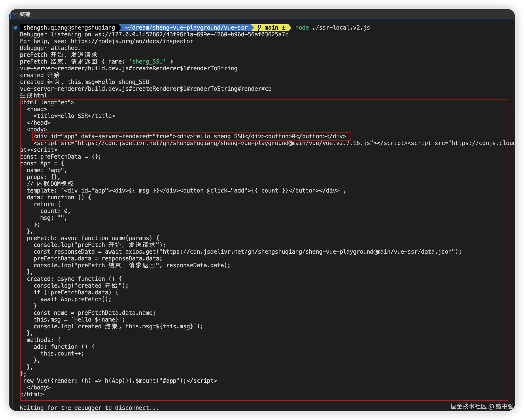Viewport: 524px width, 420px height.
Task: Click the axios data.json URL
Action: (307, 252)
